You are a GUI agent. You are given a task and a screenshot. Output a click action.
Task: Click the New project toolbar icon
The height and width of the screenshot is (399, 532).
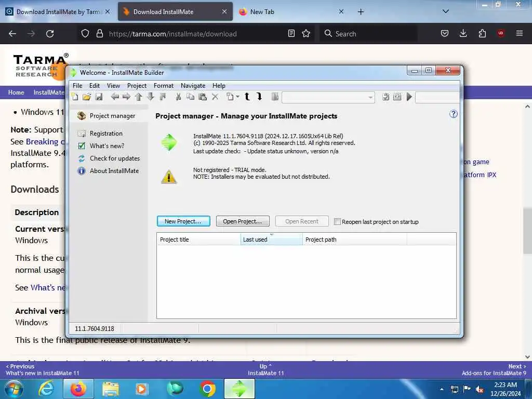click(x=75, y=97)
